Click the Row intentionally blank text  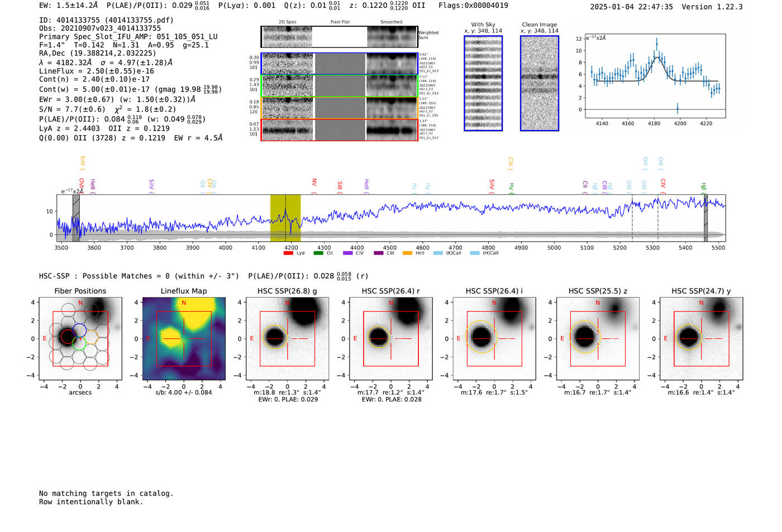coord(91,502)
